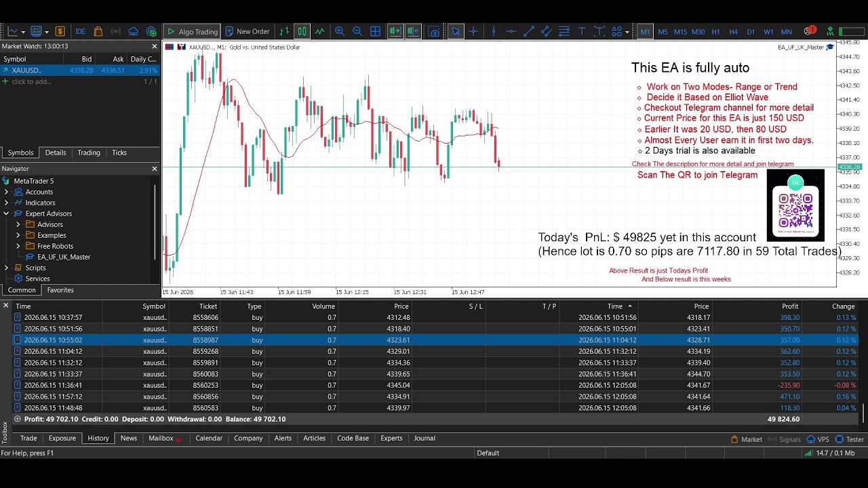Click the history table vertical scrollbar
The image size is (868, 488).
[x=864, y=413]
